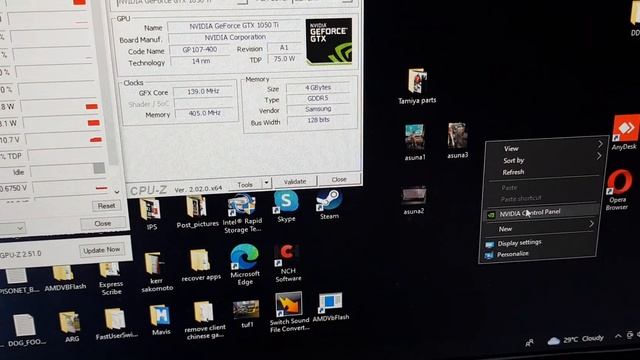Open the kerr sakomoto folder
This screenshot has height=360, width=640.
tap(155, 263)
